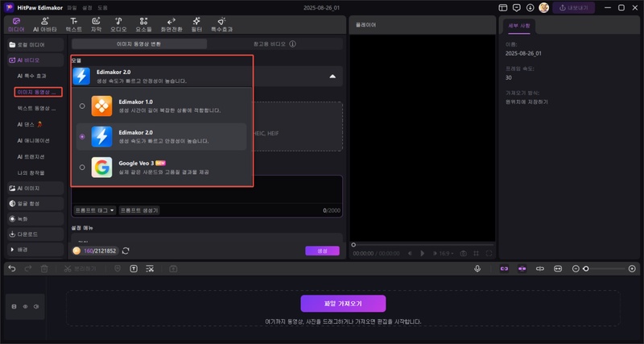Open the user avatar profile
This screenshot has width=644, height=344.
coord(544,7)
